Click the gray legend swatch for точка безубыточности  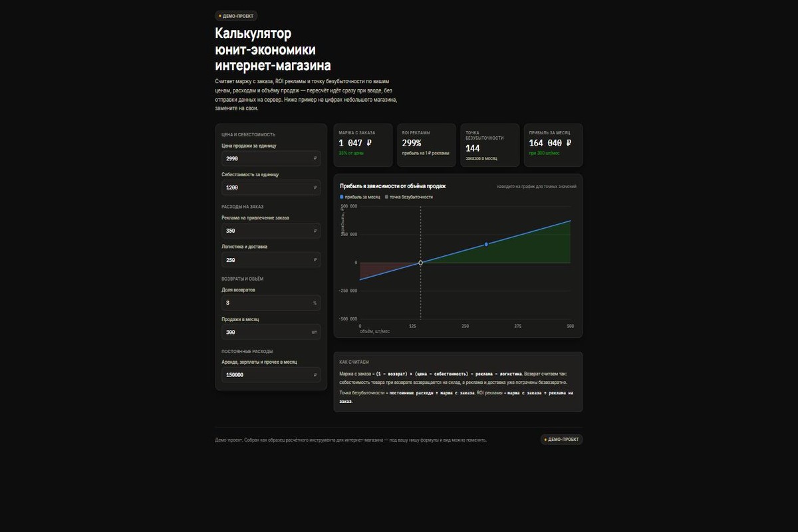click(386, 197)
